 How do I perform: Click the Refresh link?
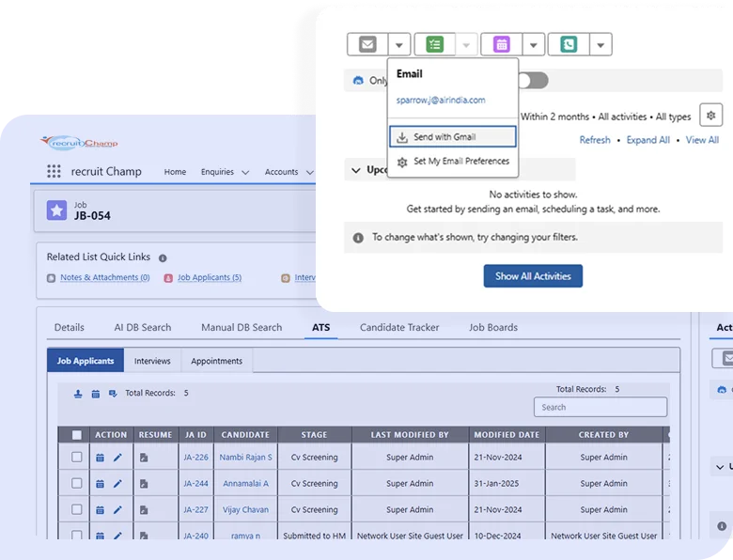(x=595, y=140)
